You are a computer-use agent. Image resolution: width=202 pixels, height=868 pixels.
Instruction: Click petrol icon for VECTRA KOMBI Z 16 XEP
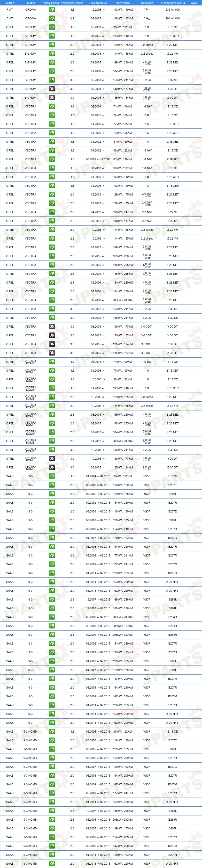click(x=52, y=371)
